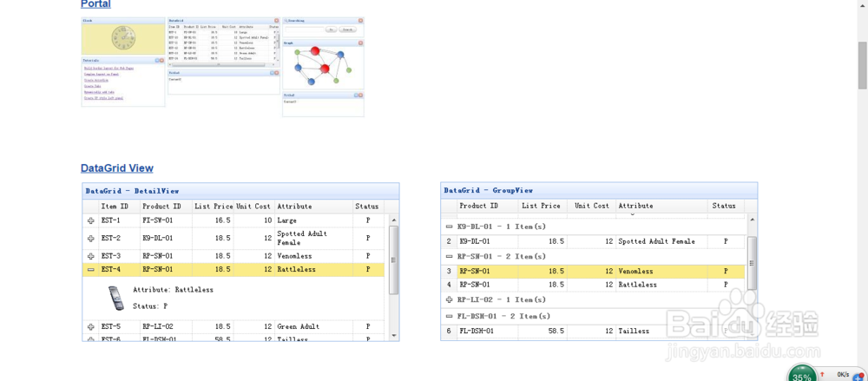Viewport: 868px width, 381px height.
Task: Click the blue plus icon in speed widget
Action: pos(857,377)
